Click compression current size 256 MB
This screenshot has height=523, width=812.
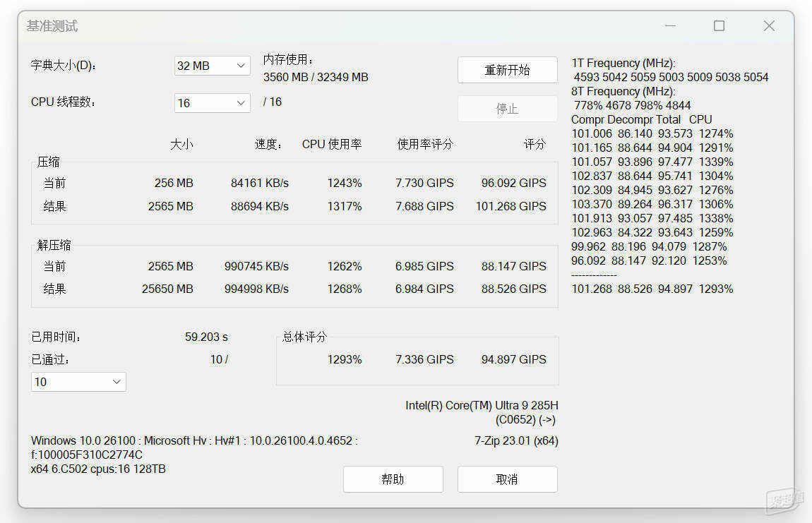point(174,183)
